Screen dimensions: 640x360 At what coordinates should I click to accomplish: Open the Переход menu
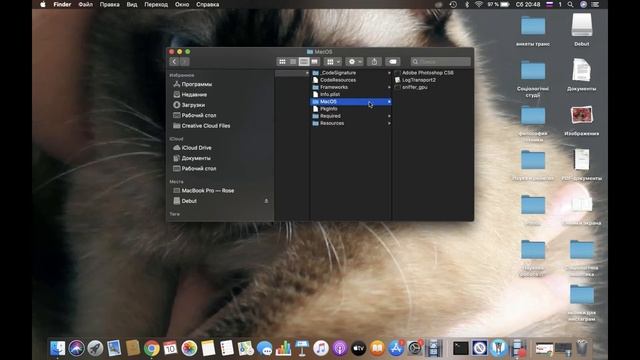[x=156, y=4]
